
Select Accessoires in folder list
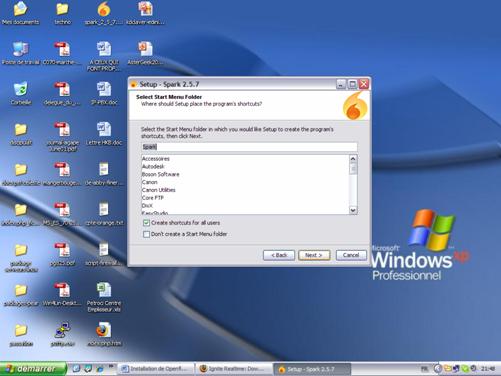(156, 159)
